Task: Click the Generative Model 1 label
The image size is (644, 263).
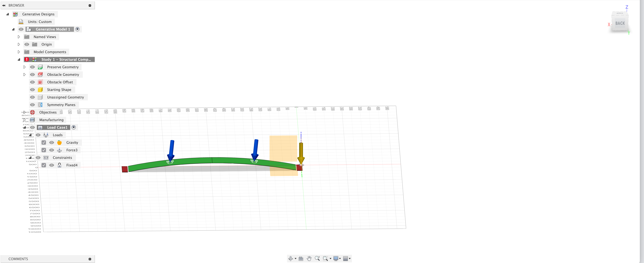Action: tap(53, 29)
